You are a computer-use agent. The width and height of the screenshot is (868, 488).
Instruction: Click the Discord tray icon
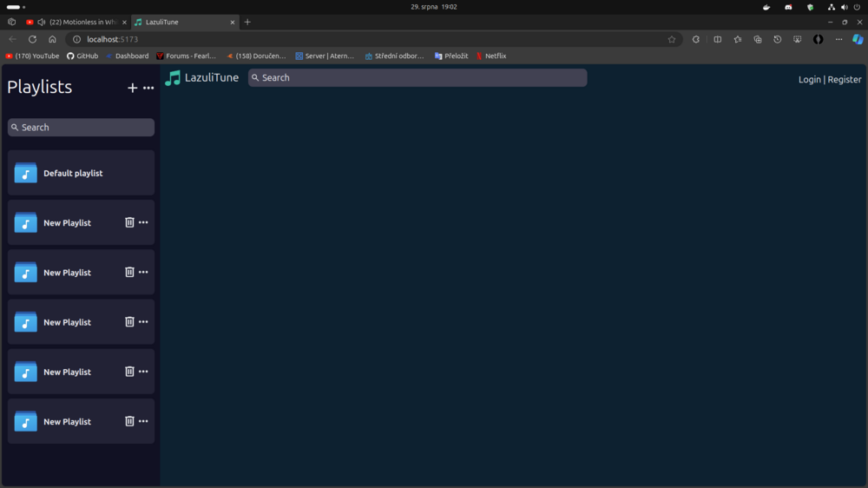click(x=788, y=7)
